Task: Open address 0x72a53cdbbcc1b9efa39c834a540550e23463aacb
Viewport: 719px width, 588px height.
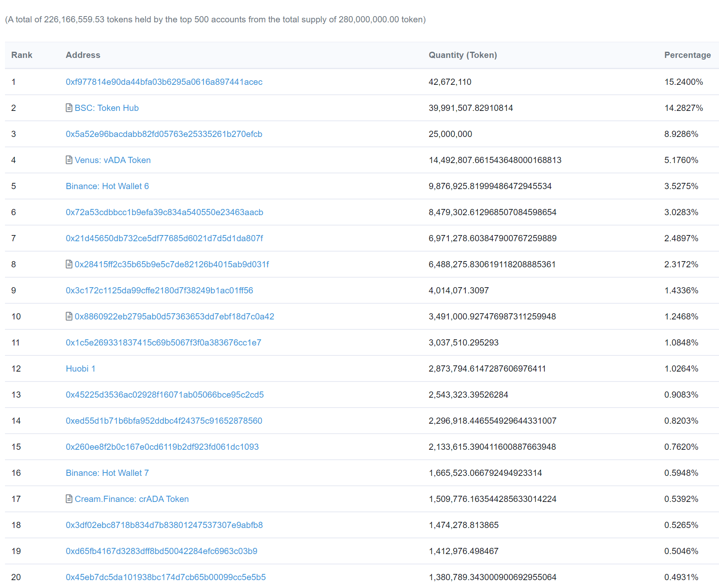Action: 165,212
